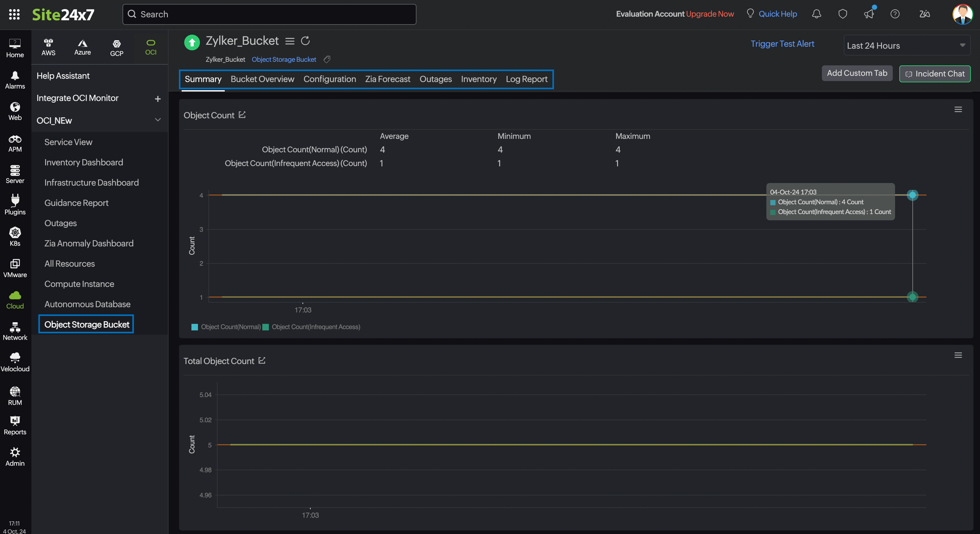
Task: Open the Zia Forecast tab
Action: click(x=387, y=79)
